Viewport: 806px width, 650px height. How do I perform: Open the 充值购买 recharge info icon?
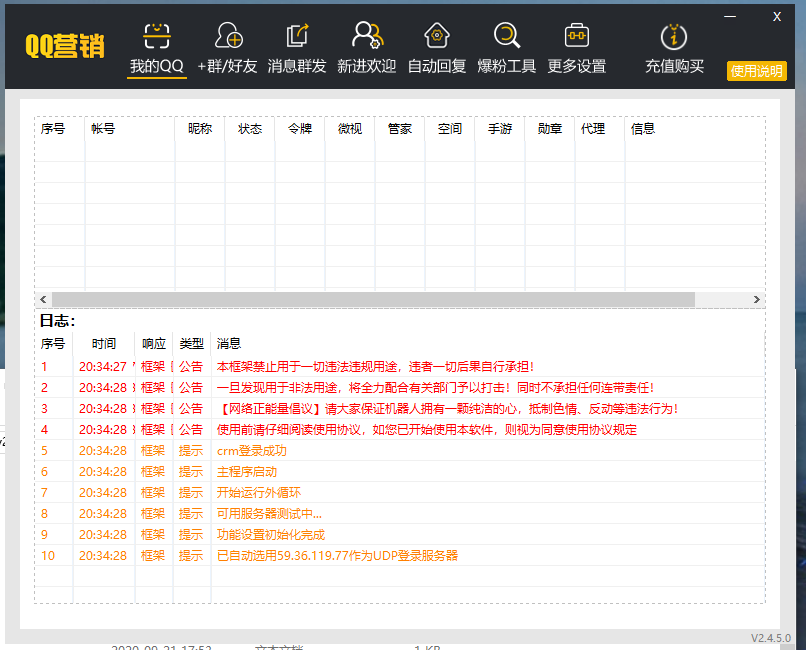coord(674,37)
